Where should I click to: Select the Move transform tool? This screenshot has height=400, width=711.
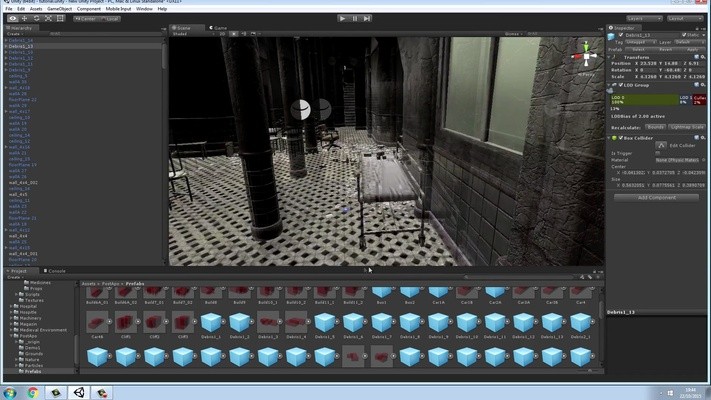(x=24, y=19)
